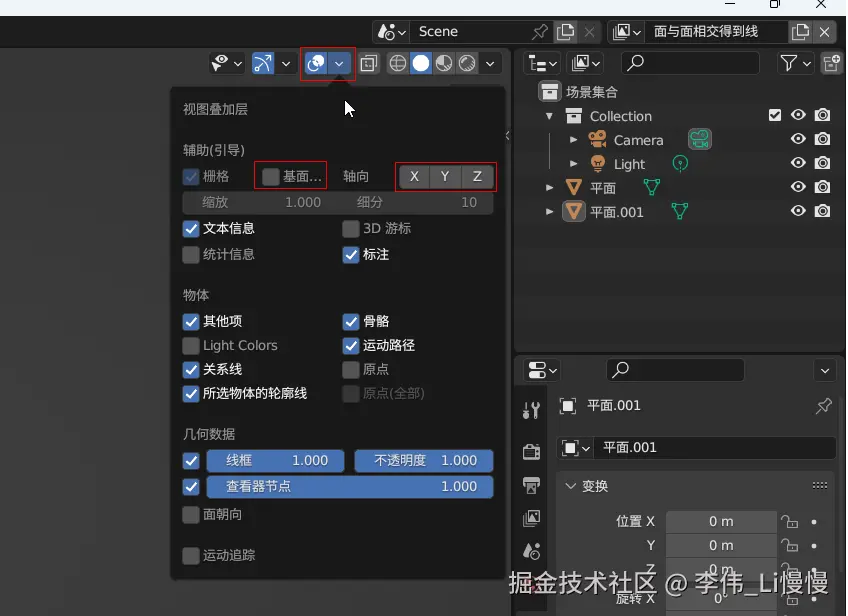848x616 pixels.
Task: Hide 平面.001 in viewport
Action: pos(798,210)
